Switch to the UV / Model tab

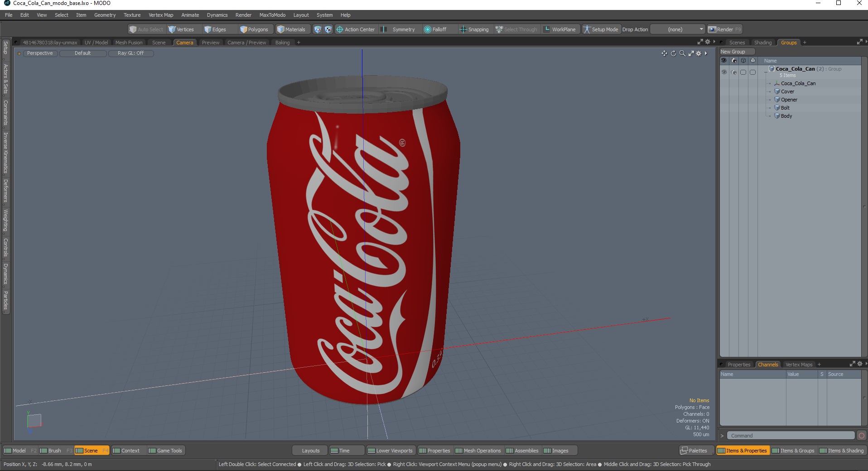tap(96, 43)
